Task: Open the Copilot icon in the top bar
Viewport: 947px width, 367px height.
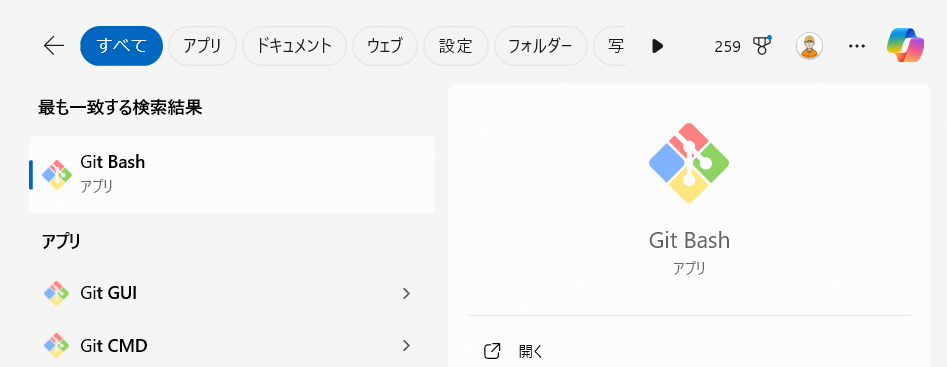Action: 905,46
